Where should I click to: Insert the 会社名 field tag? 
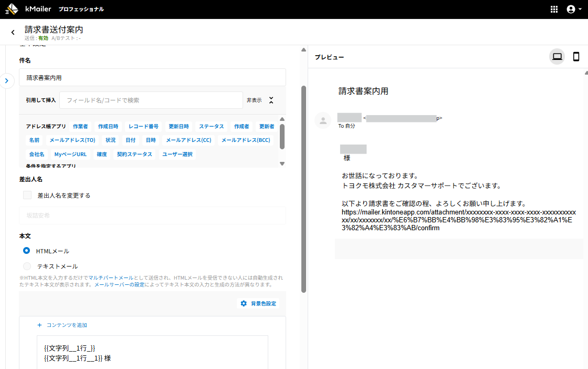click(37, 154)
